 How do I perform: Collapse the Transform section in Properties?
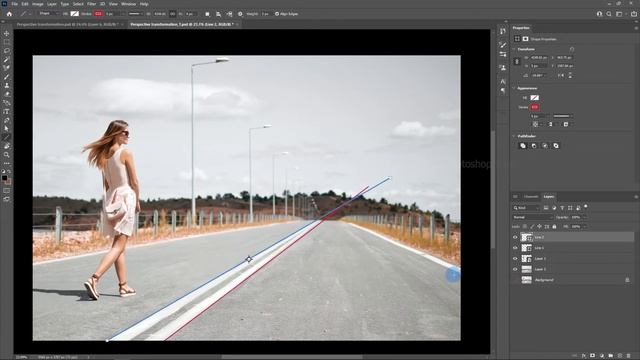click(x=514, y=49)
